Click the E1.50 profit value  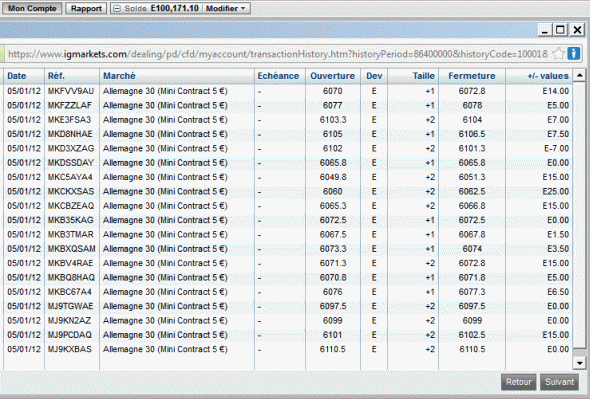point(558,235)
